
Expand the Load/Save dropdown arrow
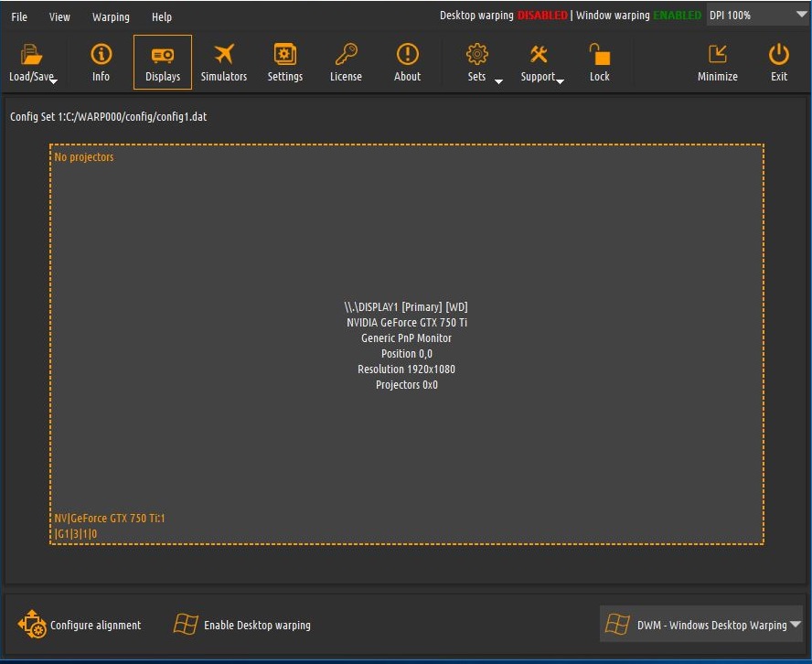(53, 81)
